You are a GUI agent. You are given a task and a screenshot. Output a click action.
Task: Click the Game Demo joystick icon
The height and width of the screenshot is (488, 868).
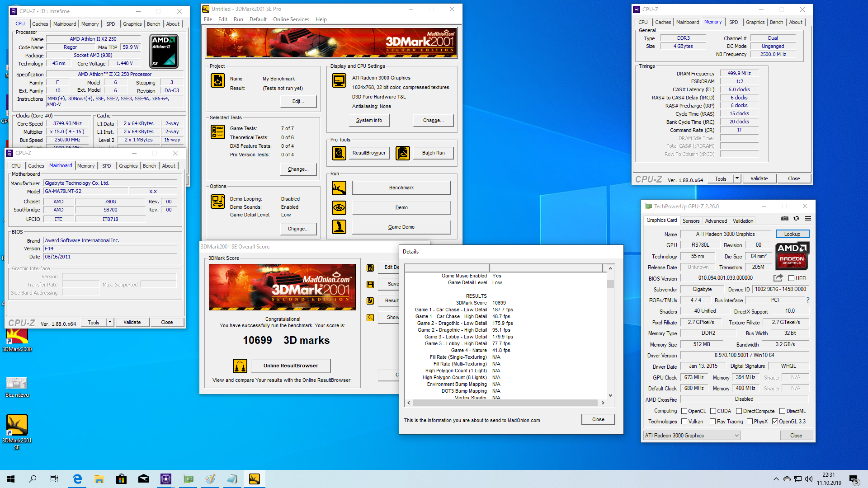point(339,227)
